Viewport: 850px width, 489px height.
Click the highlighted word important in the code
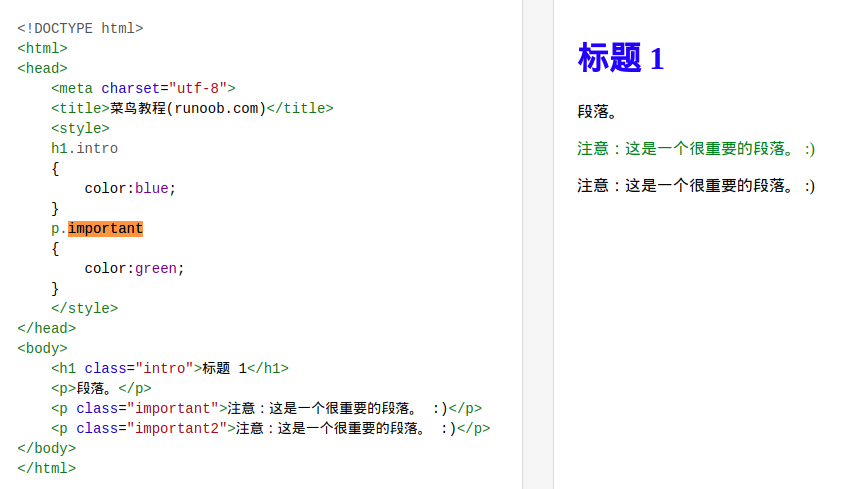click(106, 229)
